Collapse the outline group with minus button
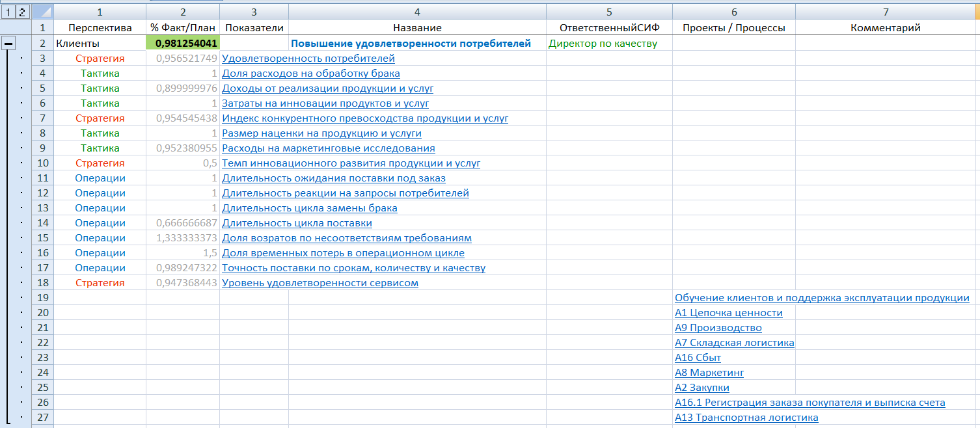980x428 pixels. point(8,44)
